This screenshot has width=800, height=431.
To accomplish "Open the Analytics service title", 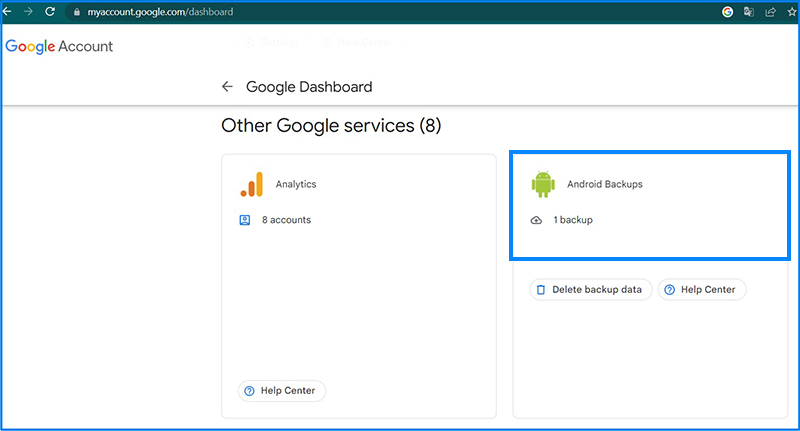I will pyautogui.click(x=296, y=184).
